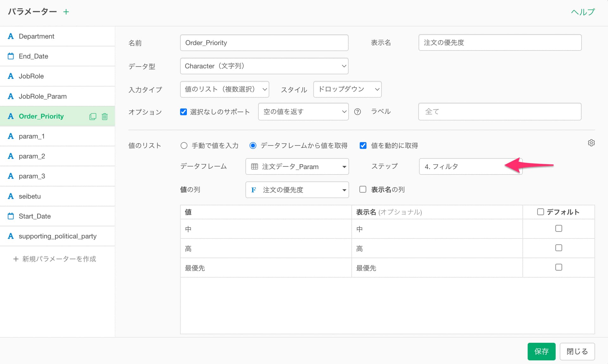The width and height of the screenshot is (608, 364).
Task: Click the 値 cell containing 中
Action: pyautogui.click(x=266, y=229)
